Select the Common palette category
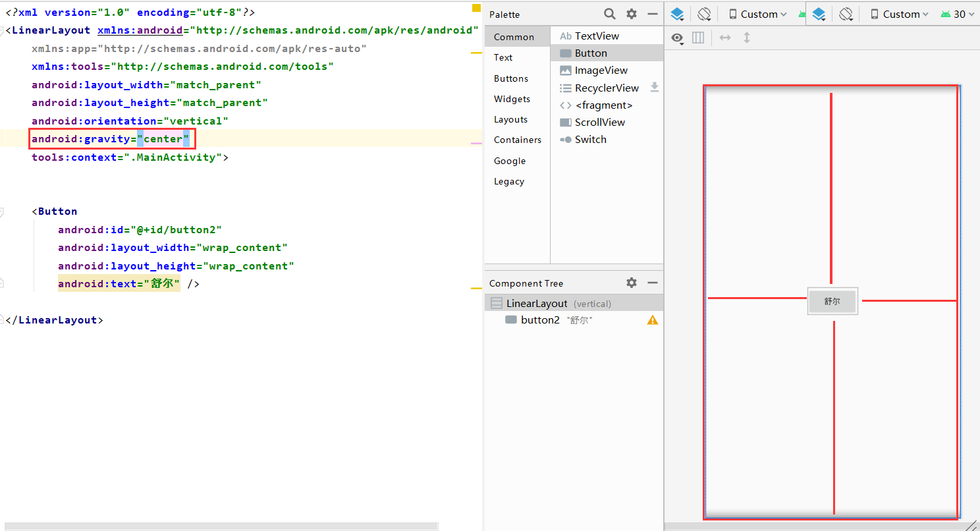 [517, 37]
